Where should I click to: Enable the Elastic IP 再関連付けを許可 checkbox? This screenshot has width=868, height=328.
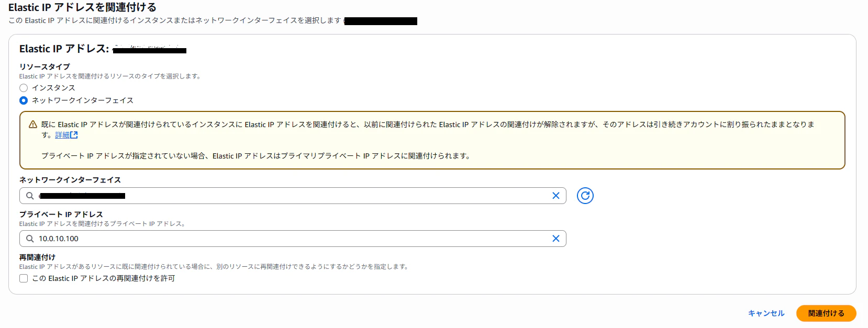[x=24, y=278]
